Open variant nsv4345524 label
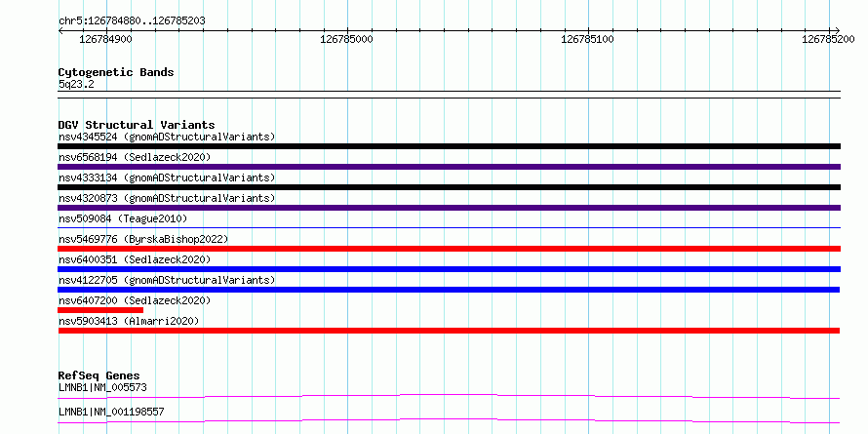868x434 pixels. tap(167, 137)
